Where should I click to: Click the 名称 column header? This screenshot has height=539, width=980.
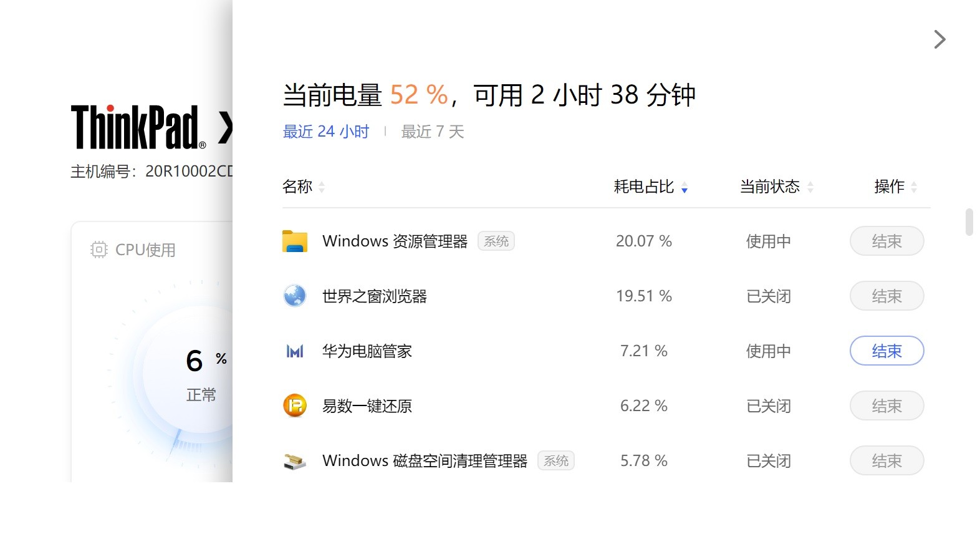pos(297,187)
